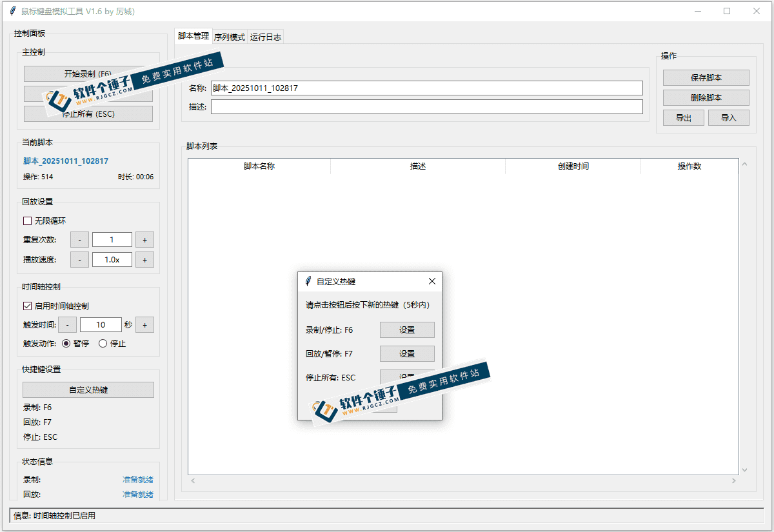This screenshot has height=532, width=774.
Task: Click the 导出 export button
Action: pos(683,117)
